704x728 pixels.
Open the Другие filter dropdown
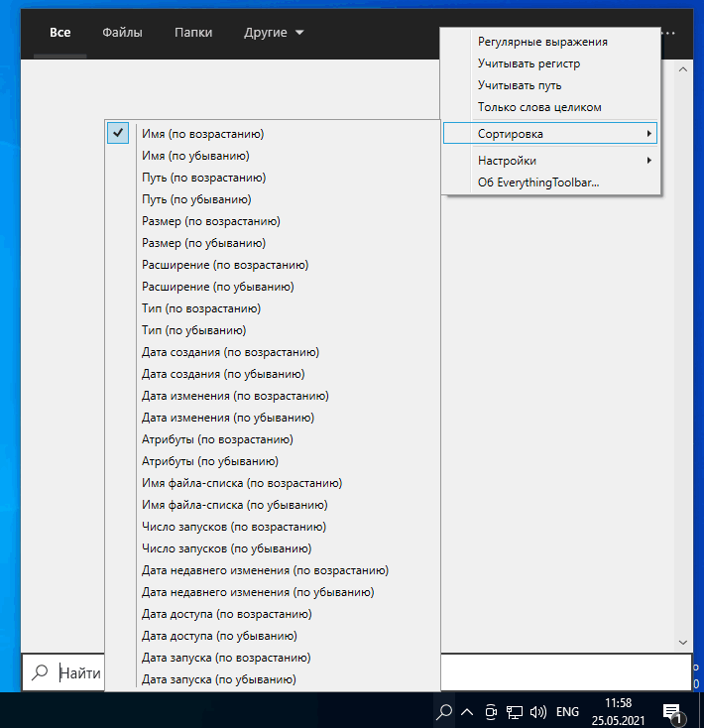[274, 33]
